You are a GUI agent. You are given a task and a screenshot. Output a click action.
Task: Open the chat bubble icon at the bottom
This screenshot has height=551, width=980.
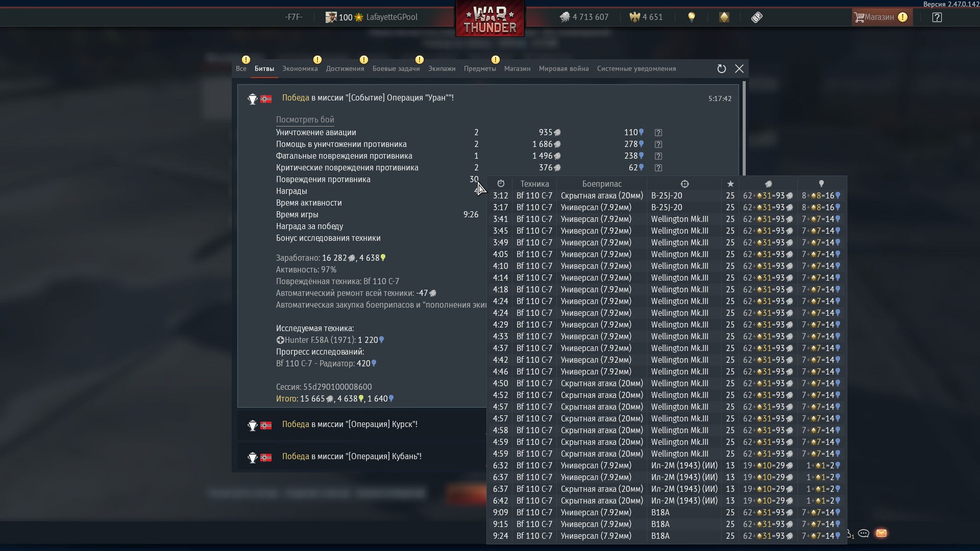(x=864, y=533)
